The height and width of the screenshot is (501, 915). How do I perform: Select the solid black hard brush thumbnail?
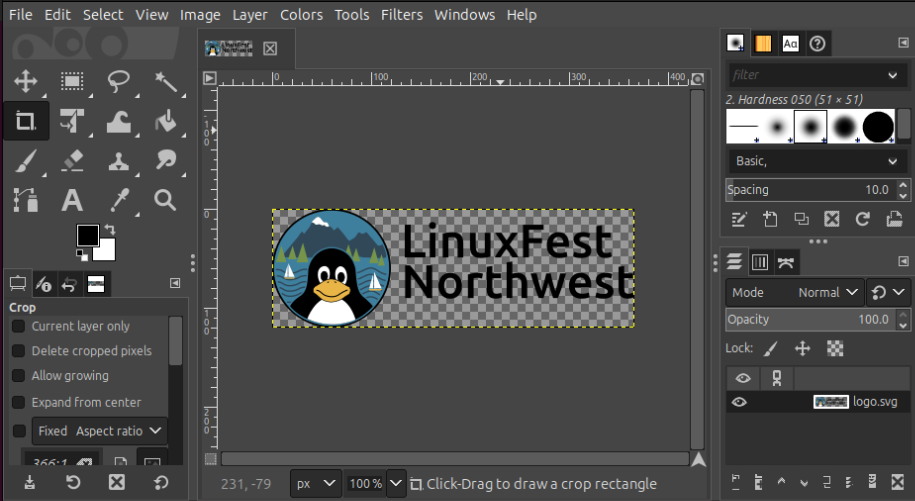click(x=878, y=126)
